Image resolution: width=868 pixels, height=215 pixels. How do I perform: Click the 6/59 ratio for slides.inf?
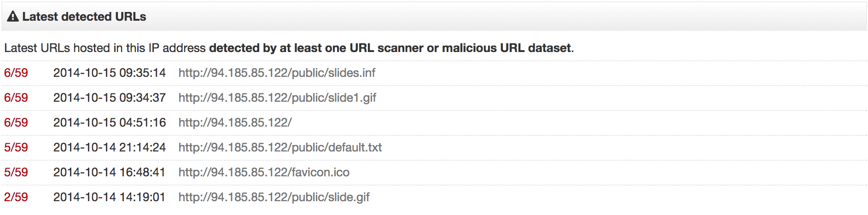tap(16, 73)
